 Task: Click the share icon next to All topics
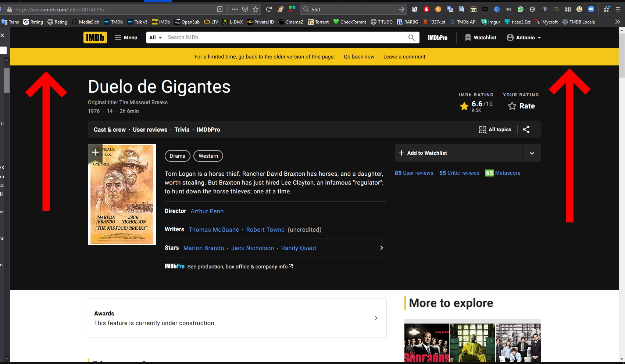[x=526, y=129]
